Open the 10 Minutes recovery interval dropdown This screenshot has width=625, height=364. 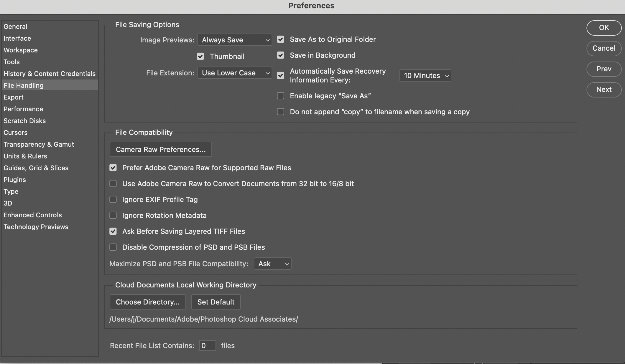(425, 76)
